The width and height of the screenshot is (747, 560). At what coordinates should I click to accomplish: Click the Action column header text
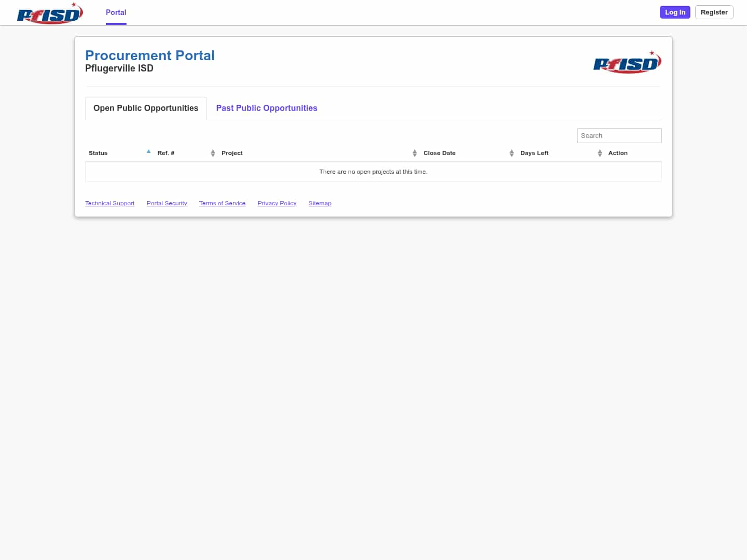618,153
